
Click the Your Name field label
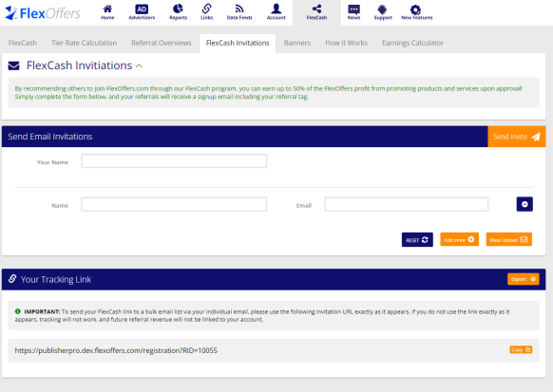pyautogui.click(x=52, y=162)
